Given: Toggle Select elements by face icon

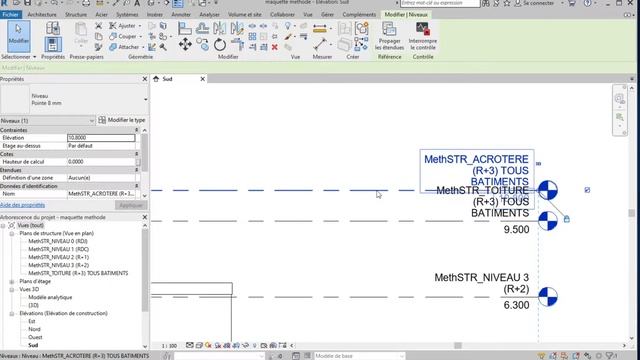Looking at the screenshot, I should click(576, 356).
